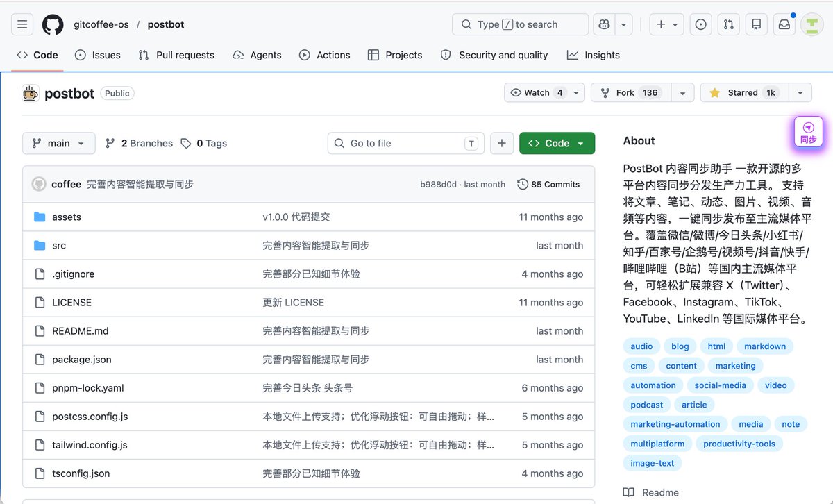Open the green Code dropdown button
This screenshot has width=833, height=504.
557,143
